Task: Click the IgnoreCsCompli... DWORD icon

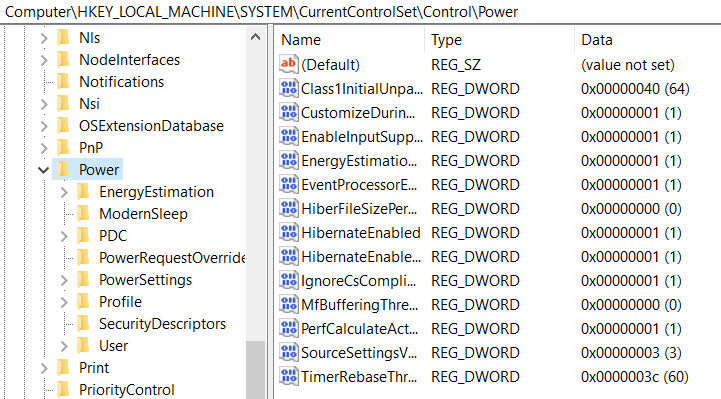Action: click(x=289, y=280)
